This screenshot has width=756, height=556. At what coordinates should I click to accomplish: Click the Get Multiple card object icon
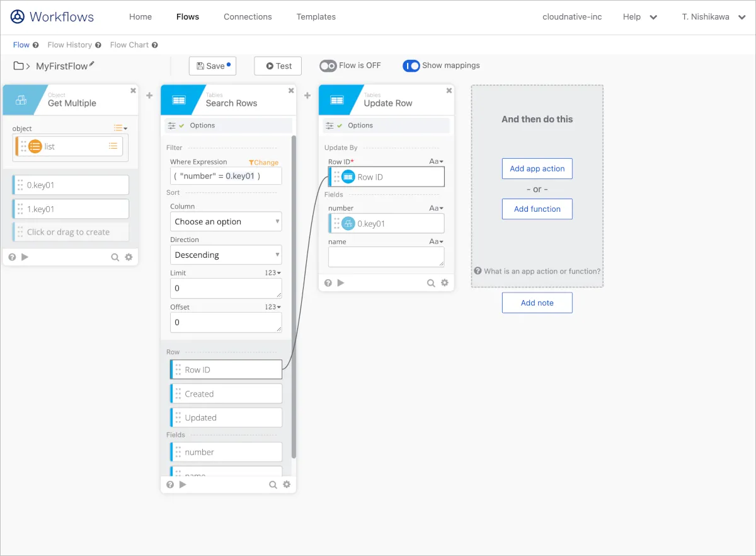(x=21, y=100)
